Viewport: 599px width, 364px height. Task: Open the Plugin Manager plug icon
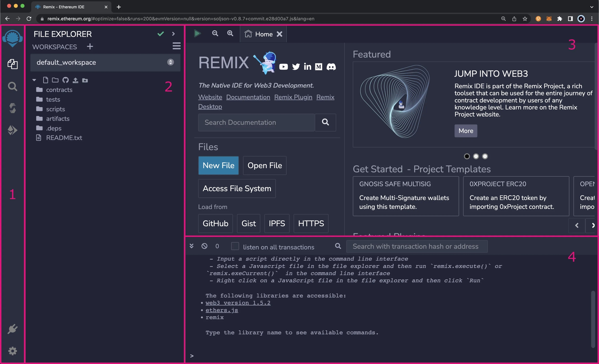(12, 329)
